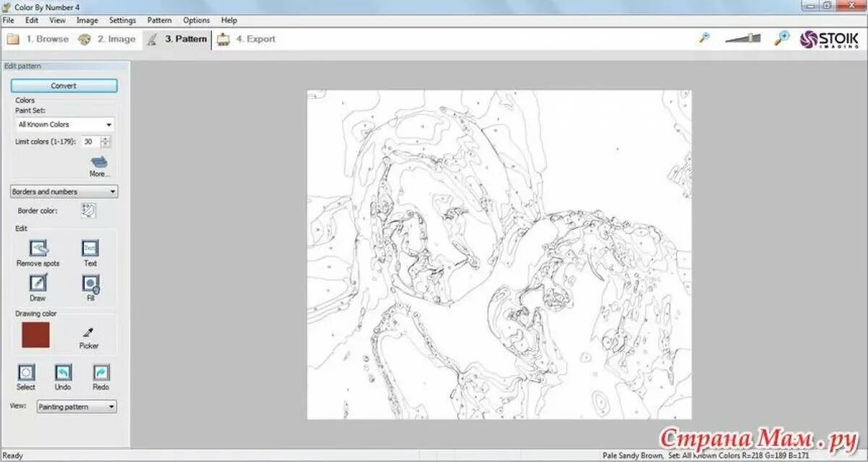Go to step 1. Browse tab
The height and width of the screenshot is (462, 868).
pyautogui.click(x=38, y=39)
